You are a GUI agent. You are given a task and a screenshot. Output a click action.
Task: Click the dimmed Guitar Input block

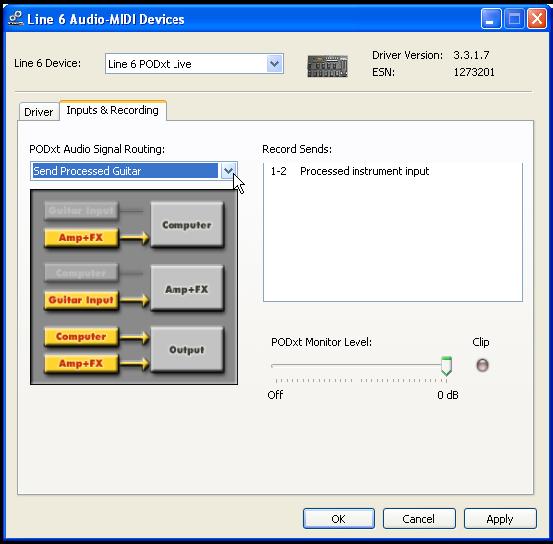click(81, 211)
